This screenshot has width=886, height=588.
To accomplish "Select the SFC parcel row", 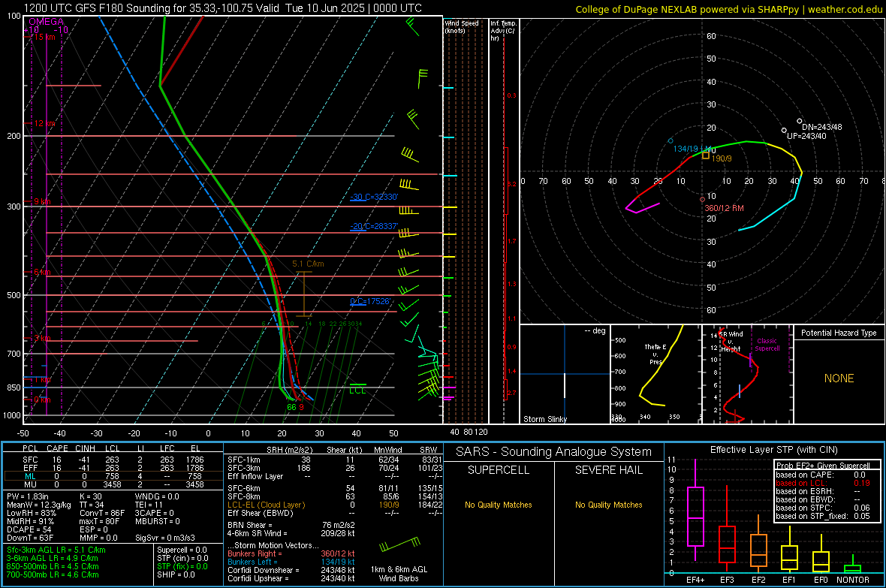I will [x=113, y=460].
